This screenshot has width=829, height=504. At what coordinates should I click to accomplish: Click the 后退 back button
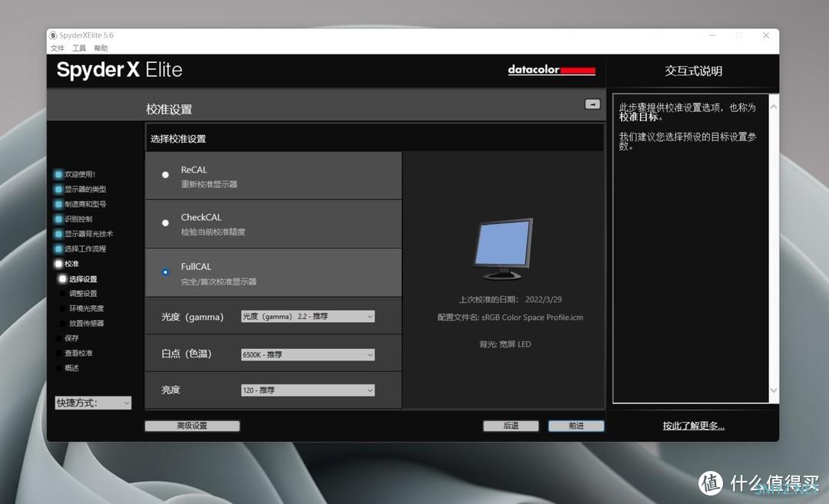coord(510,426)
